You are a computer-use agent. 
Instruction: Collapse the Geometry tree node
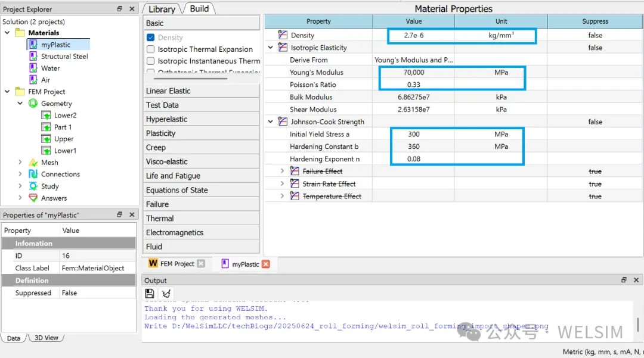pos(20,103)
